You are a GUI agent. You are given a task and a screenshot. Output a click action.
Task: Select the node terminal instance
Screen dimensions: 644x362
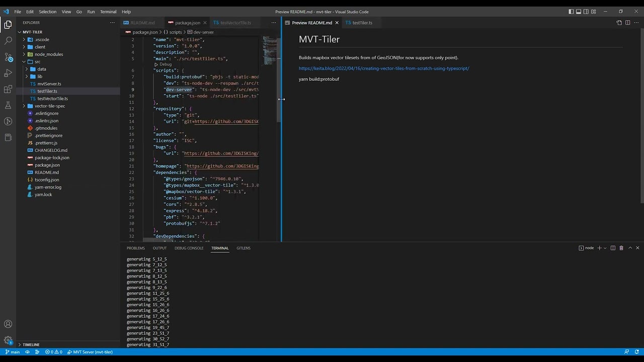pyautogui.click(x=586, y=248)
